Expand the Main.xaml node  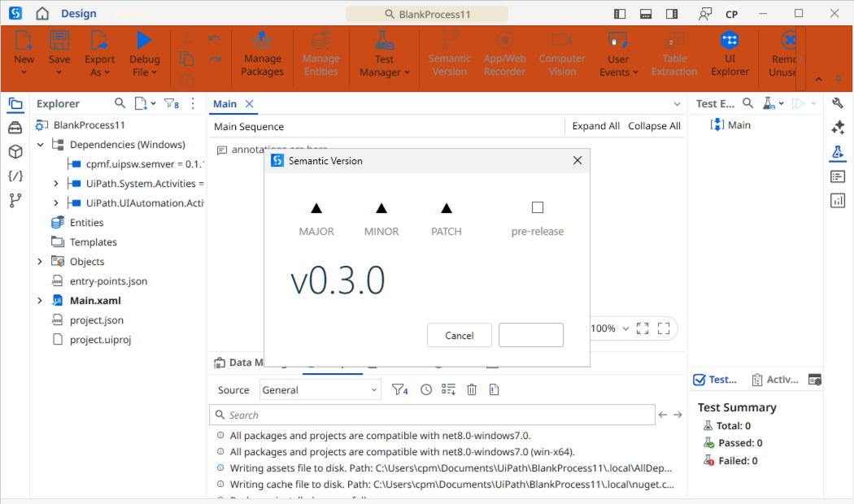tap(40, 301)
